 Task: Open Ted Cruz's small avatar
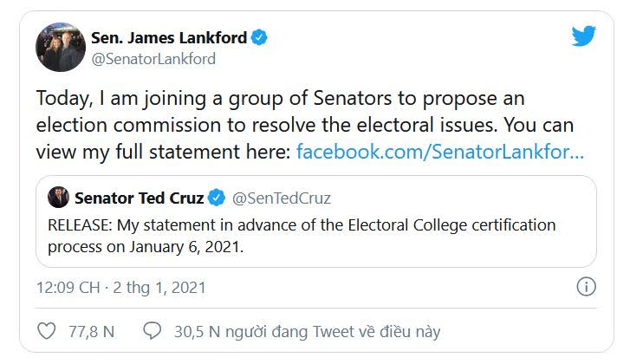pyautogui.click(x=58, y=198)
